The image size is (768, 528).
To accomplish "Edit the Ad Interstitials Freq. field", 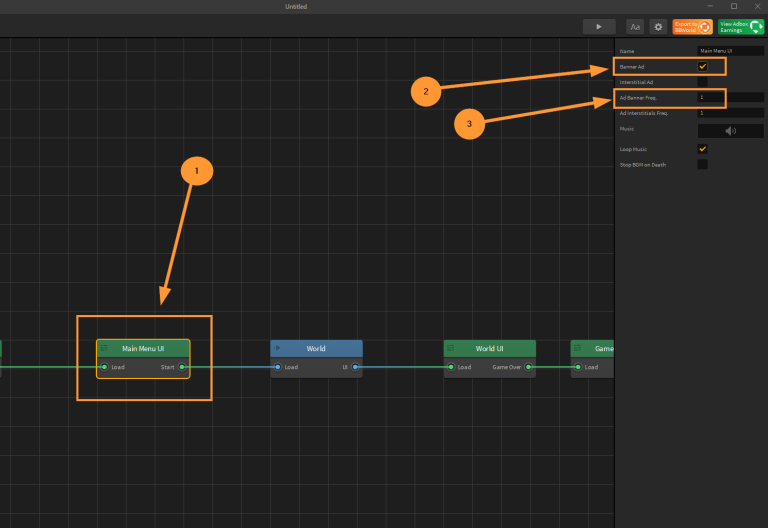I will pos(730,113).
